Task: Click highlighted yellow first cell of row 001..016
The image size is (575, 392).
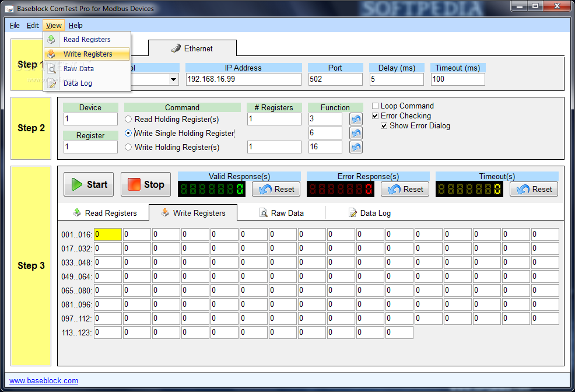Action: click(108, 235)
